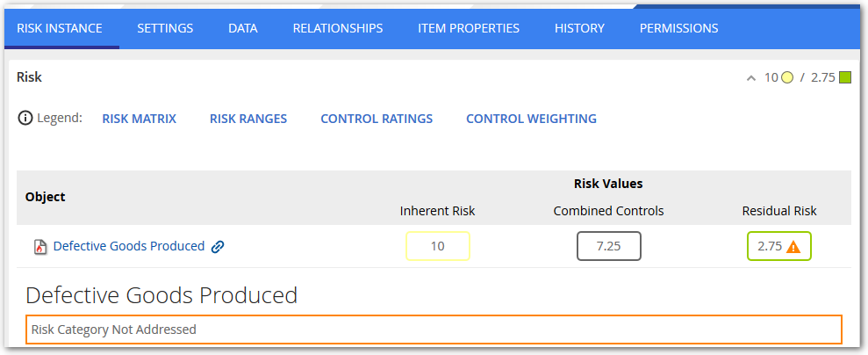Click the yellow circle inherent risk indicator
868x355 pixels.
click(x=787, y=77)
